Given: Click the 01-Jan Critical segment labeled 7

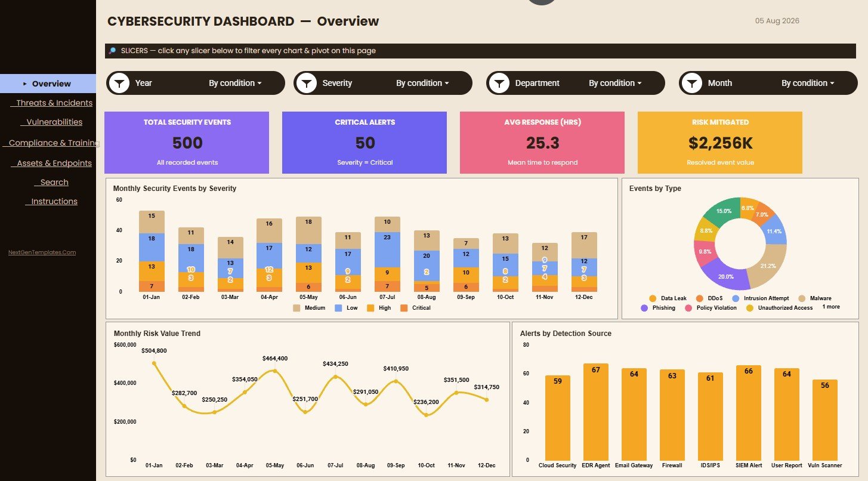Looking at the screenshot, I should 152,286.
